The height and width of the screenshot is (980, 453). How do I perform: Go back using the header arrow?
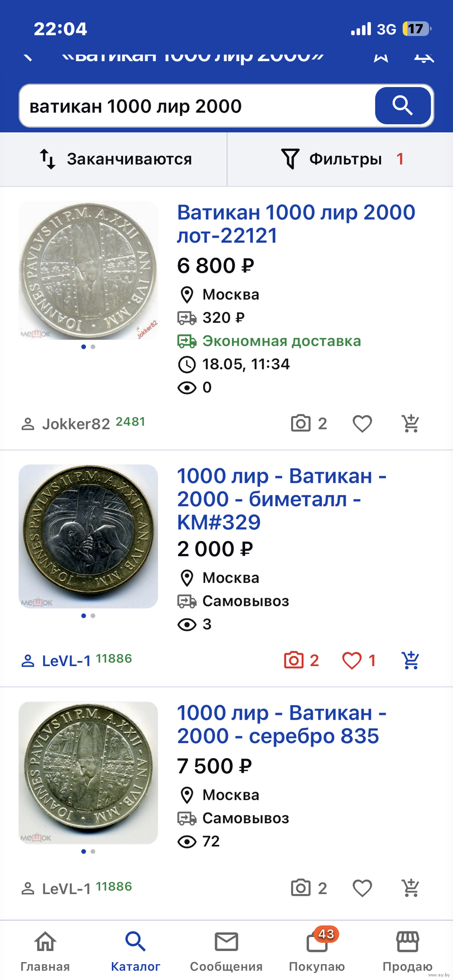(x=28, y=57)
